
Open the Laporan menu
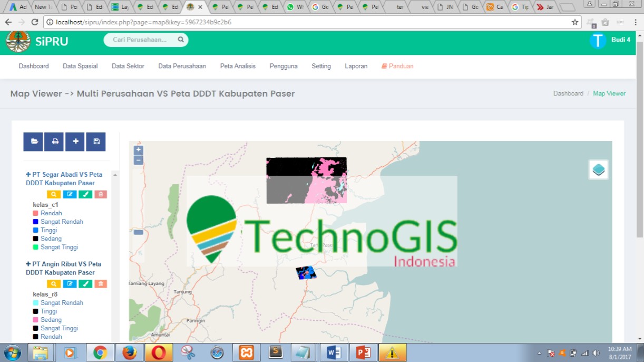tap(356, 66)
